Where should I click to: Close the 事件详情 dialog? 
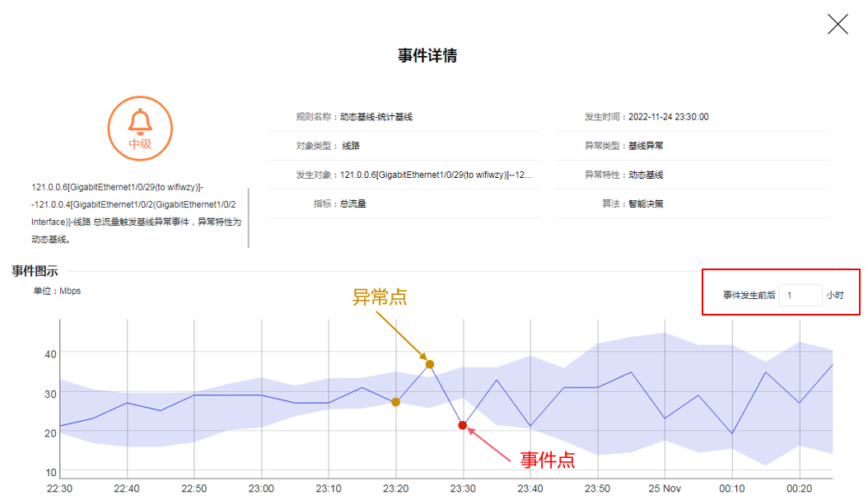pyautogui.click(x=837, y=24)
